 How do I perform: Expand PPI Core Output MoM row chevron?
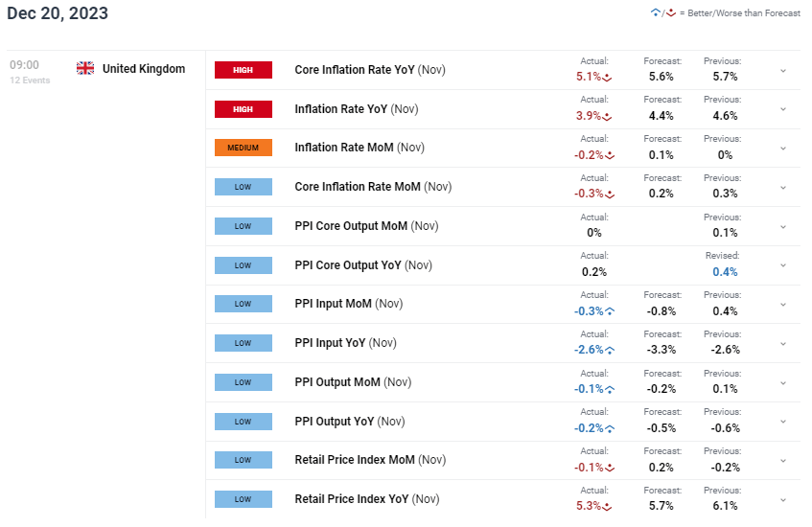click(783, 227)
